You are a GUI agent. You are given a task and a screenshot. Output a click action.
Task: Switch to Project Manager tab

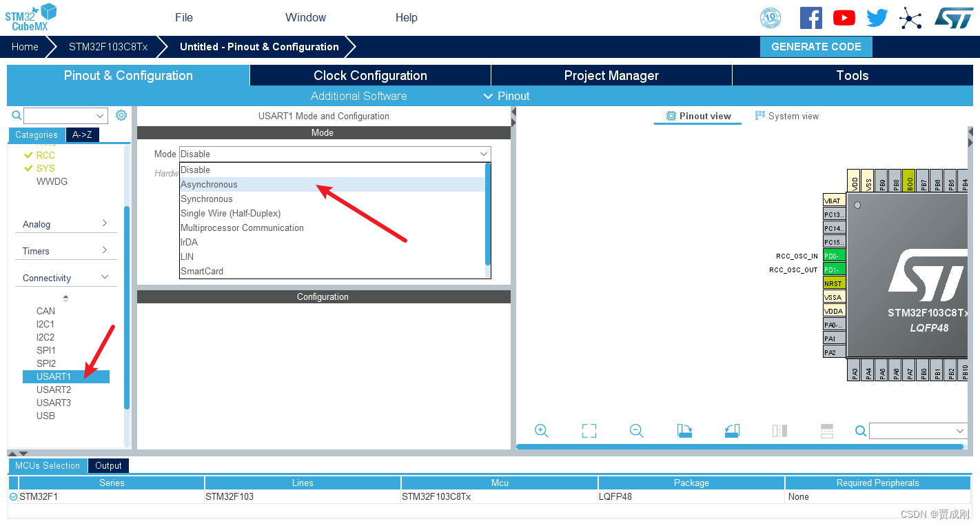click(611, 75)
